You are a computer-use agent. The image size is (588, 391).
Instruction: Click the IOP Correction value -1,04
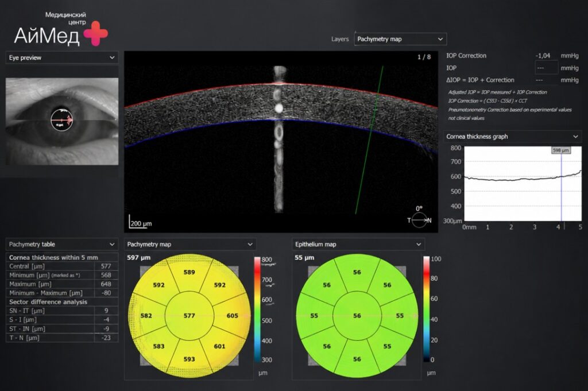click(x=543, y=56)
